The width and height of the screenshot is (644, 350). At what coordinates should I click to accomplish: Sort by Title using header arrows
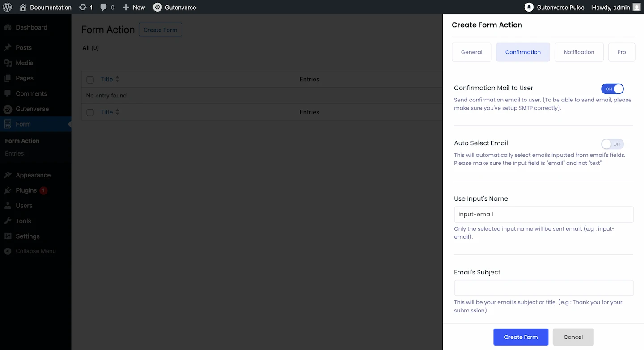pyautogui.click(x=117, y=79)
